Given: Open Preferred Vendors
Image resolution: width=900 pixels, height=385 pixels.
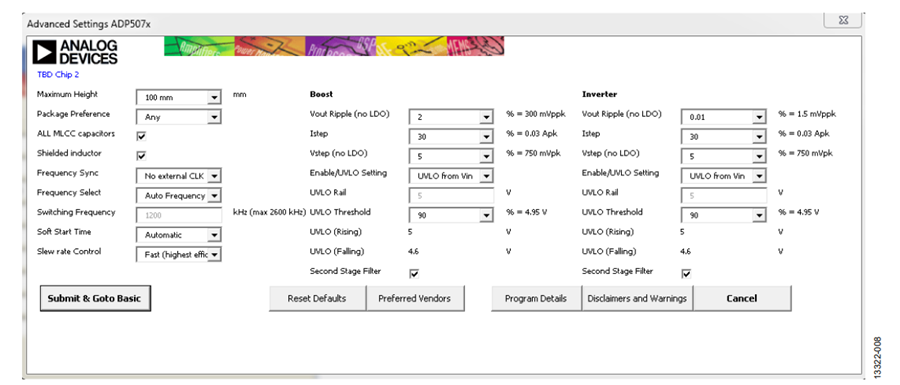Looking at the screenshot, I should click(414, 298).
